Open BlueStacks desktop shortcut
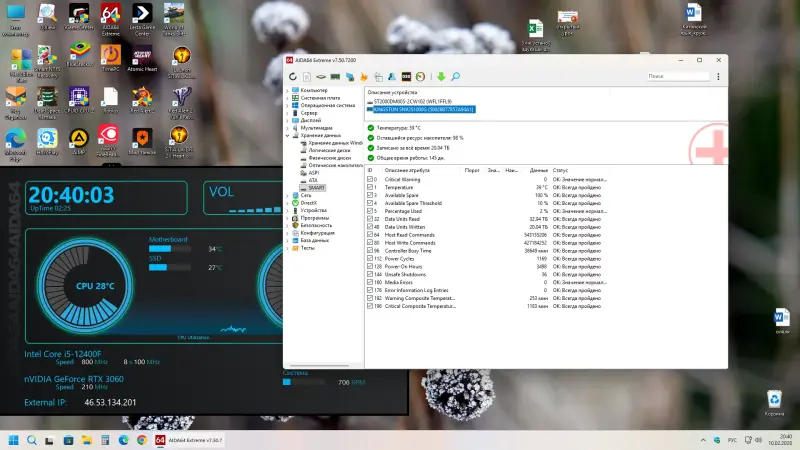 [79, 55]
